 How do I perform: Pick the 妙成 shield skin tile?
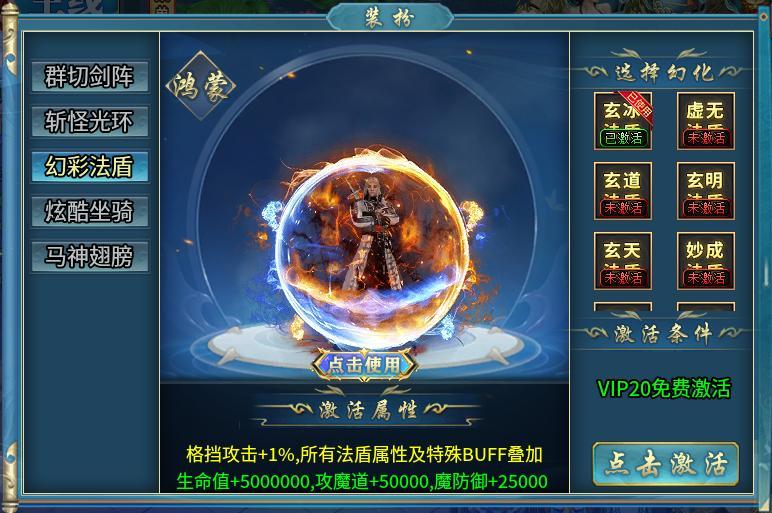[x=706, y=261]
